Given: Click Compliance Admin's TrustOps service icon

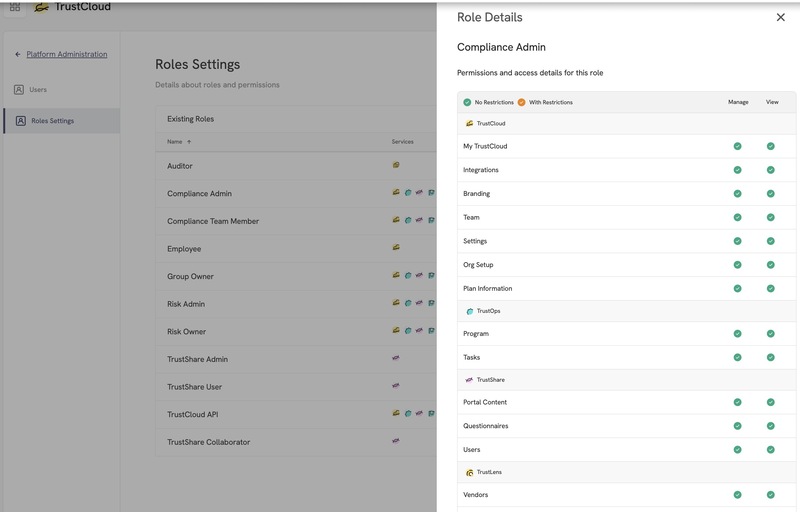Looking at the screenshot, I should point(408,193).
